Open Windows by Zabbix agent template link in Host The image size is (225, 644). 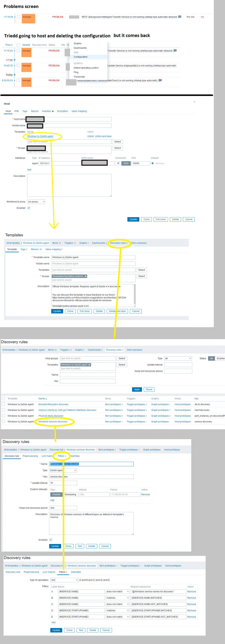(x=40, y=136)
